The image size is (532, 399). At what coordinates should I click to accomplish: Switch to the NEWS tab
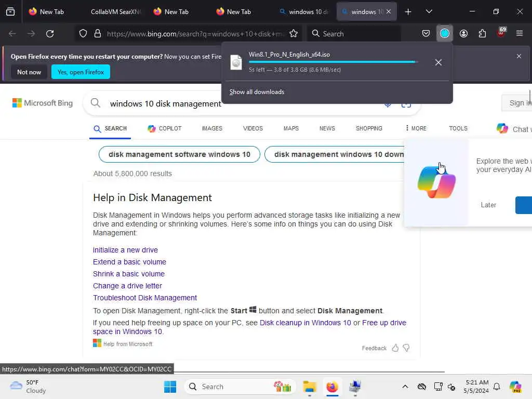pos(327,129)
